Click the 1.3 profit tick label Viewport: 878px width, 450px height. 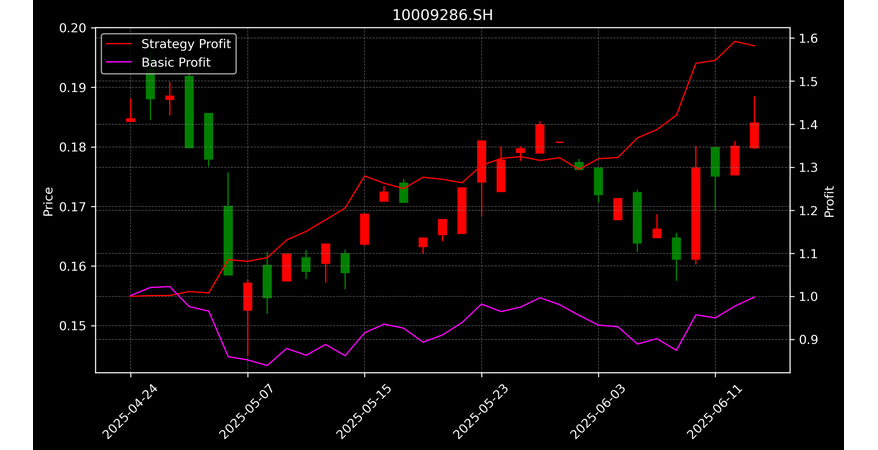pos(807,168)
